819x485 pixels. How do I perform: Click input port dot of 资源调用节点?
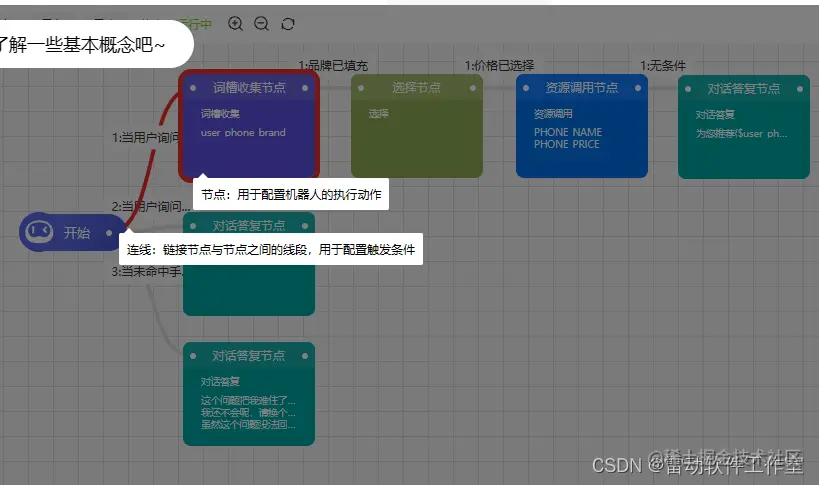pos(526,88)
